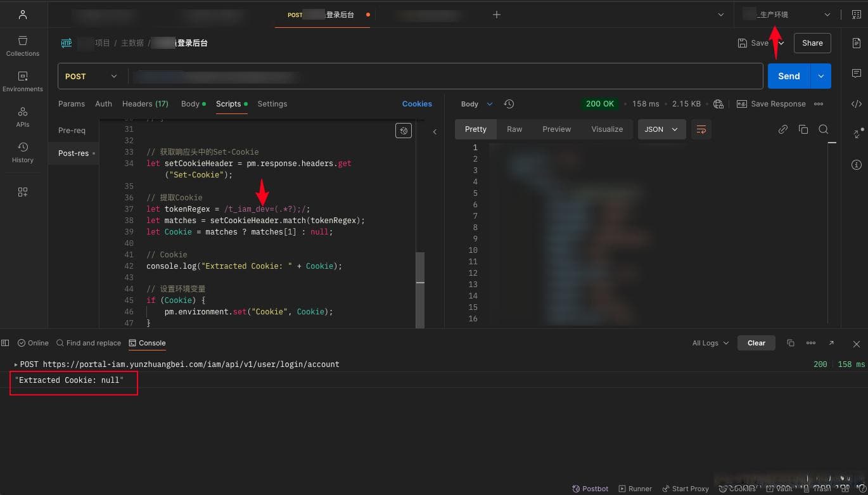Open the response Body dropdown
The height and width of the screenshot is (495, 868).
pyautogui.click(x=476, y=104)
